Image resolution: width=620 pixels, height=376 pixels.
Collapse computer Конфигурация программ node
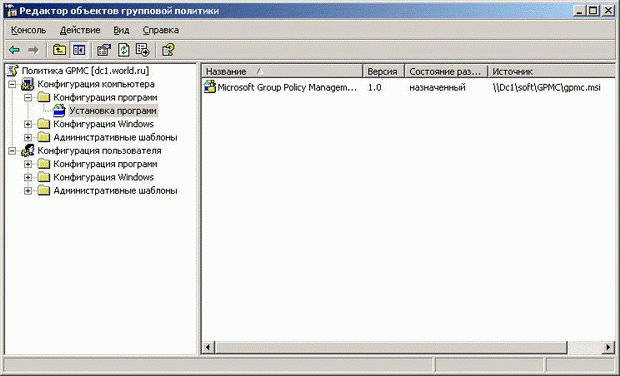(x=28, y=97)
